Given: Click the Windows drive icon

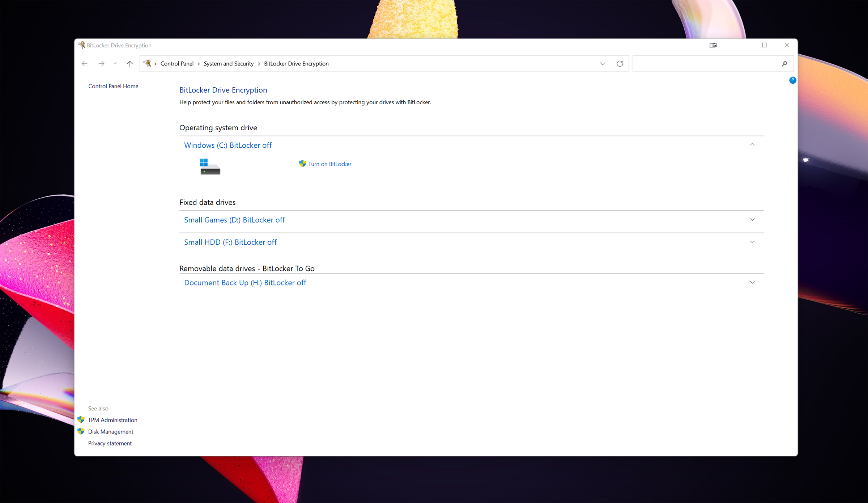Looking at the screenshot, I should coord(210,166).
